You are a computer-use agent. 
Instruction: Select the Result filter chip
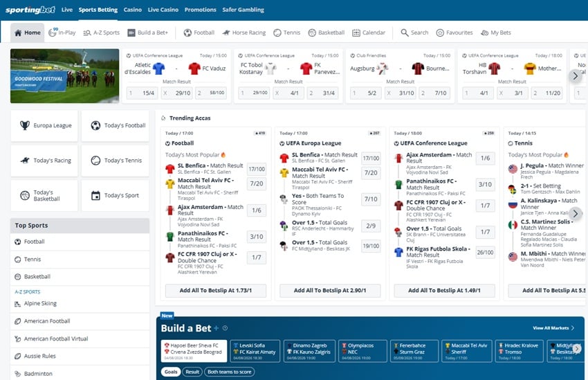pyautogui.click(x=192, y=372)
